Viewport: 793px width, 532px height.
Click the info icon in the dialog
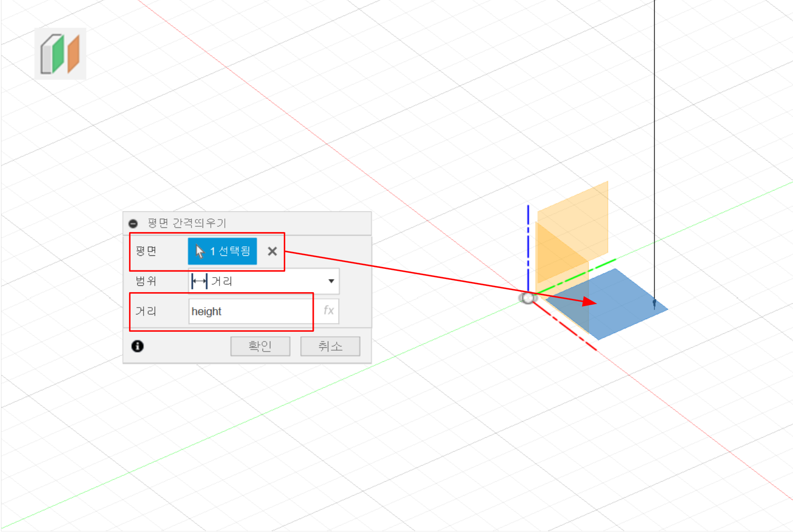[137, 346]
